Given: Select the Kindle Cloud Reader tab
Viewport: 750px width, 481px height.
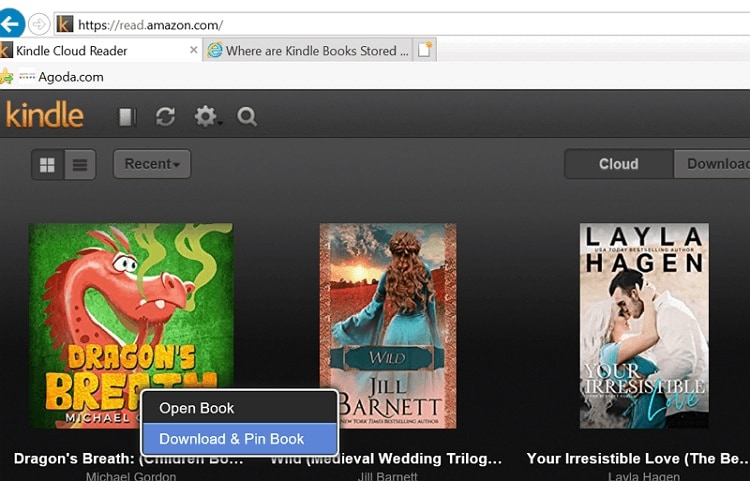Looking at the screenshot, I should click(x=99, y=50).
